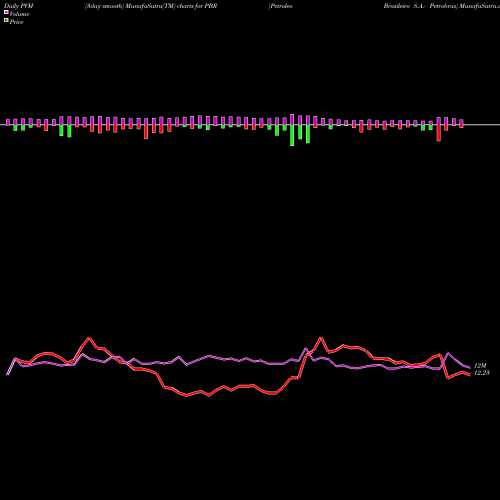Click the '(Petroleo' header text

coord(281,6)
